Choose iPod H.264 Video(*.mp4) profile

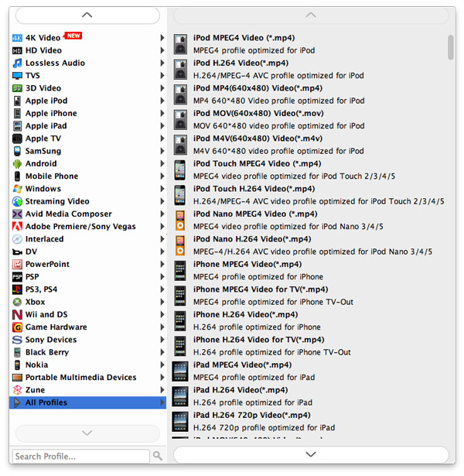309,70
